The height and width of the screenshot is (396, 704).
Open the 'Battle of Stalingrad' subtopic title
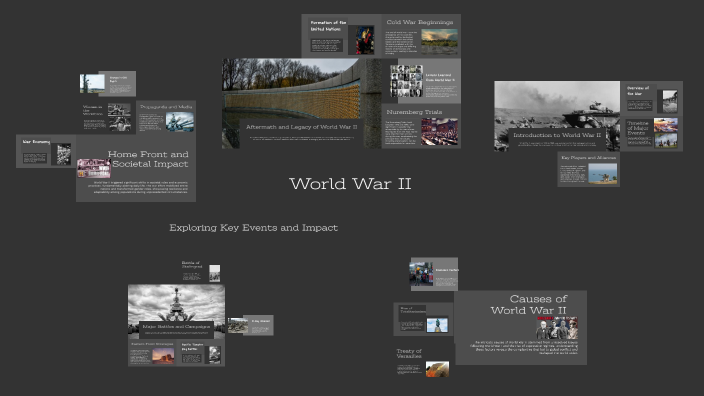click(x=191, y=264)
